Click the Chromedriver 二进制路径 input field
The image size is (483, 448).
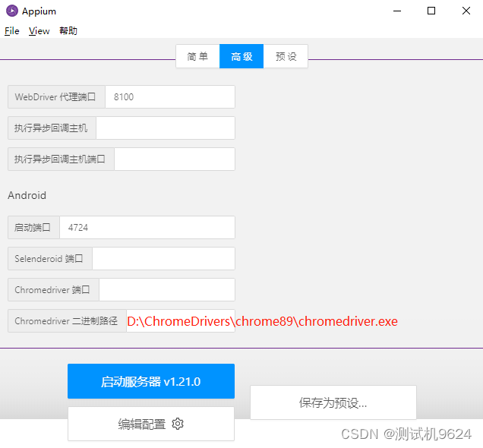[181, 321]
